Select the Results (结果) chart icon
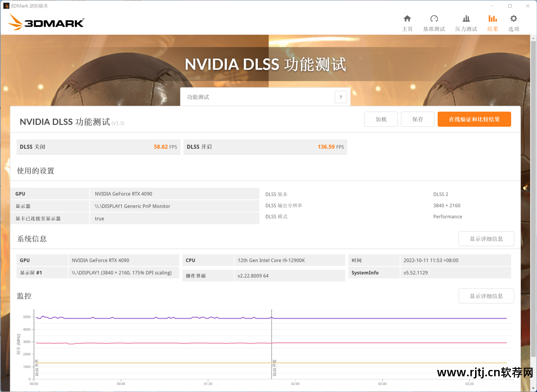Image resolution: width=537 pixels, height=392 pixels. click(492, 19)
